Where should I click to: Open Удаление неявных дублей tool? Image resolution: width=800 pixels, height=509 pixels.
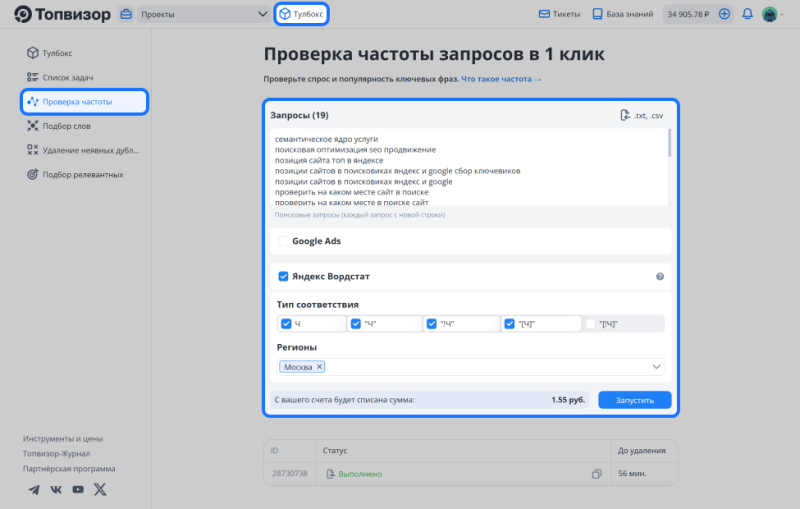(83, 150)
